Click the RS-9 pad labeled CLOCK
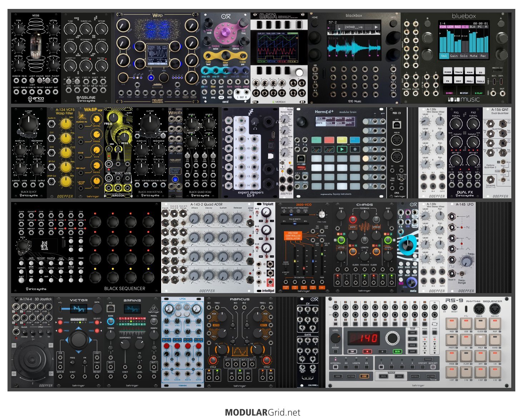 [480, 324]
